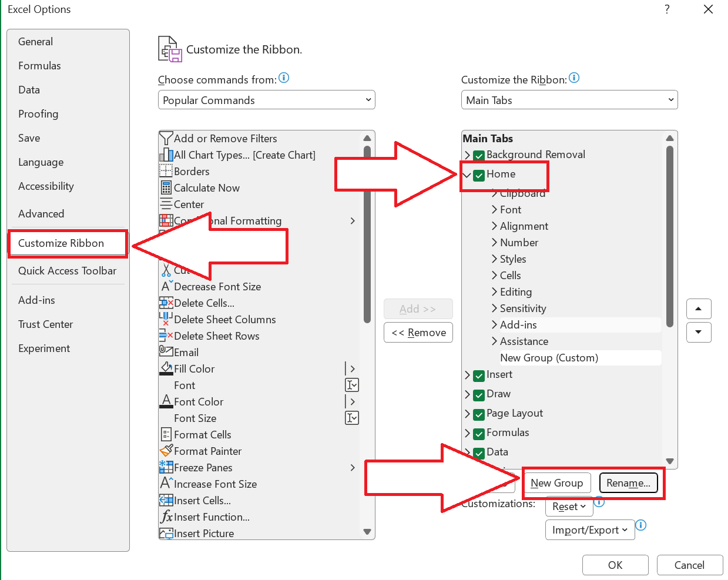Click the New Group button
The width and height of the screenshot is (728, 580).
point(557,483)
